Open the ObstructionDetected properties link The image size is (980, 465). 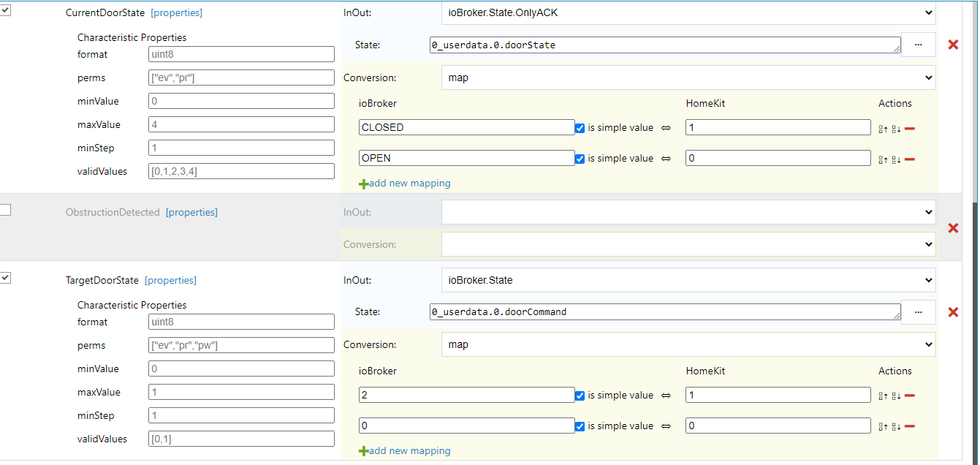pos(191,213)
